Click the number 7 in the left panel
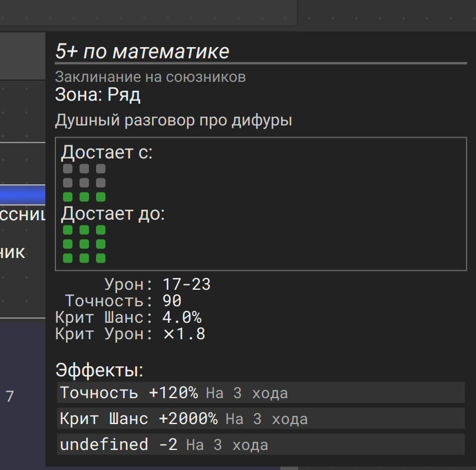476x470 pixels. [9, 396]
